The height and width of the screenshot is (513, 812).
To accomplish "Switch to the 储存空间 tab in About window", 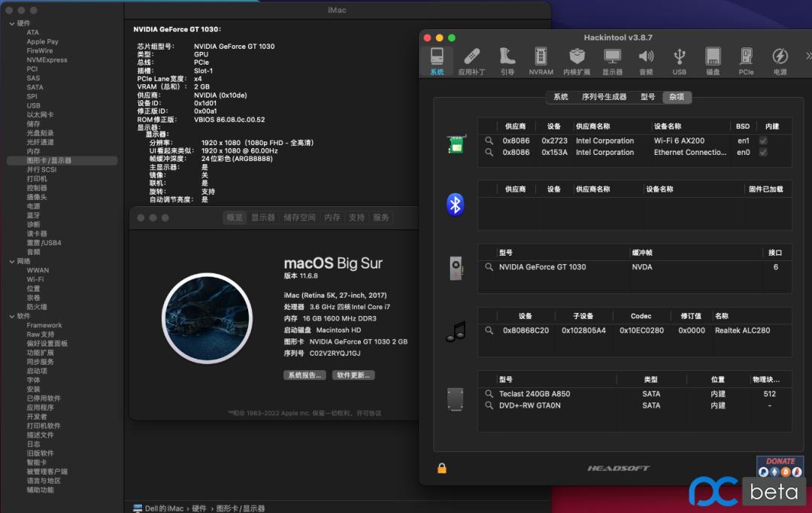I will point(299,217).
